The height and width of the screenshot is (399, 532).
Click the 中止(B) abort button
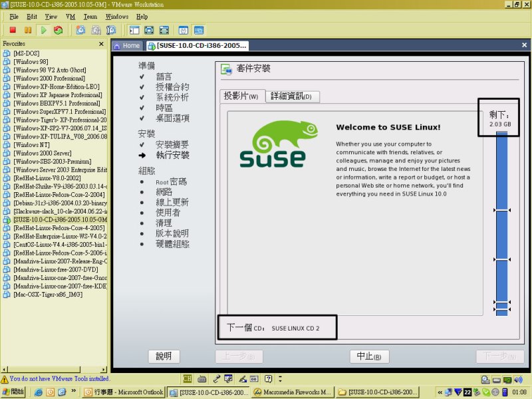point(369,356)
